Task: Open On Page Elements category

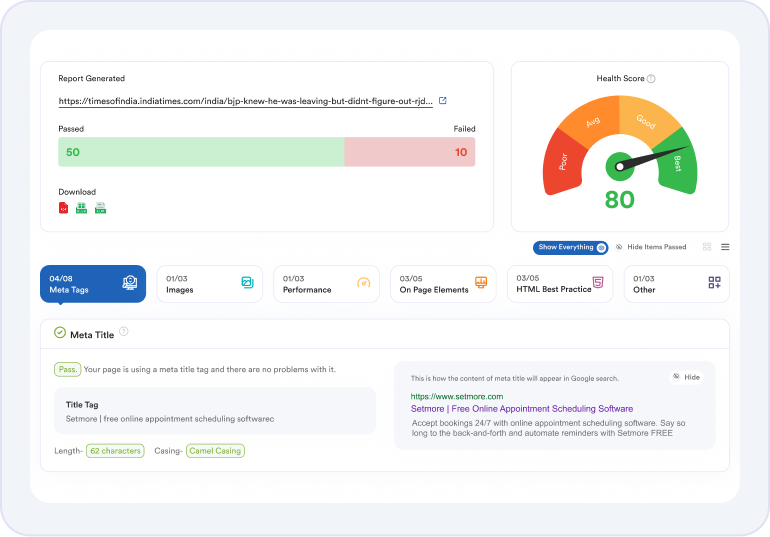Action: coord(443,284)
